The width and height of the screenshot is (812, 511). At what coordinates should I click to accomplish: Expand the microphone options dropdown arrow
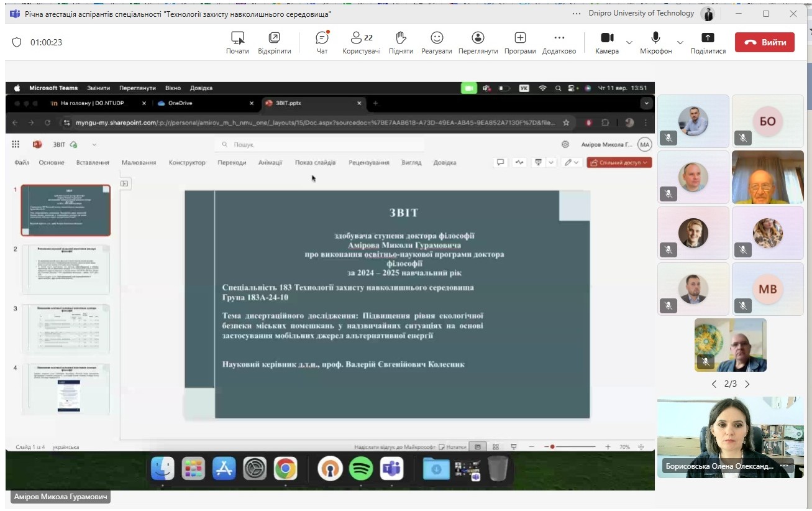tap(680, 42)
